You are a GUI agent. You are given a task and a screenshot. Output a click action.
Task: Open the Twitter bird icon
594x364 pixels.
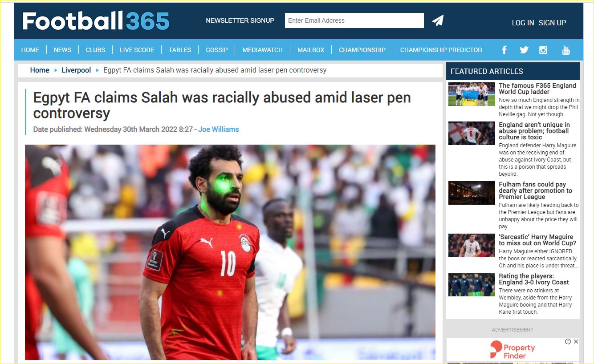point(524,50)
